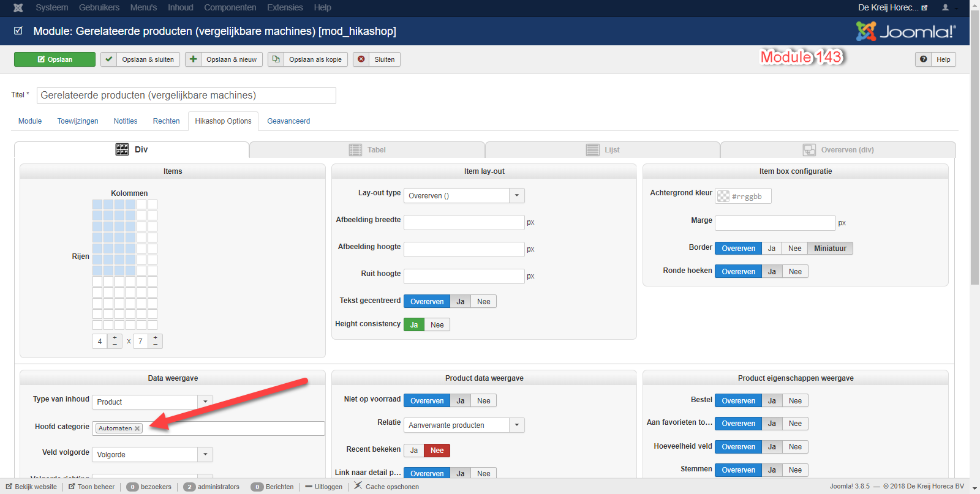Decrease the Rijen count with the minus stepper
The height and width of the screenshot is (494, 980).
pos(156,345)
